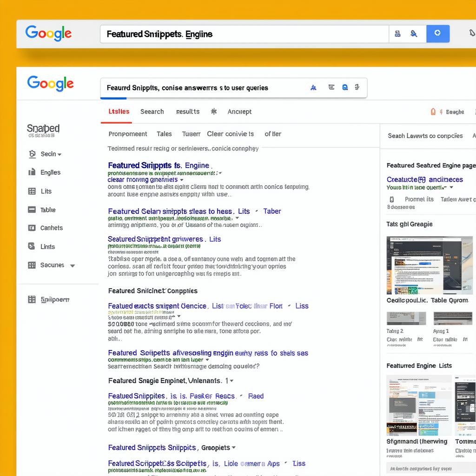Screen dimensions: 476x476
Task: Click the settings-like icon beside Ancńept tab
Action: point(214,112)
